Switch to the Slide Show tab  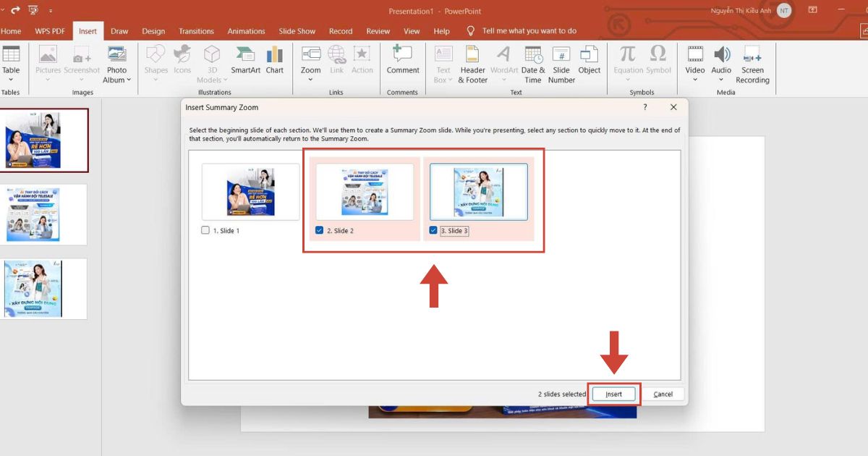pos(297,31)
